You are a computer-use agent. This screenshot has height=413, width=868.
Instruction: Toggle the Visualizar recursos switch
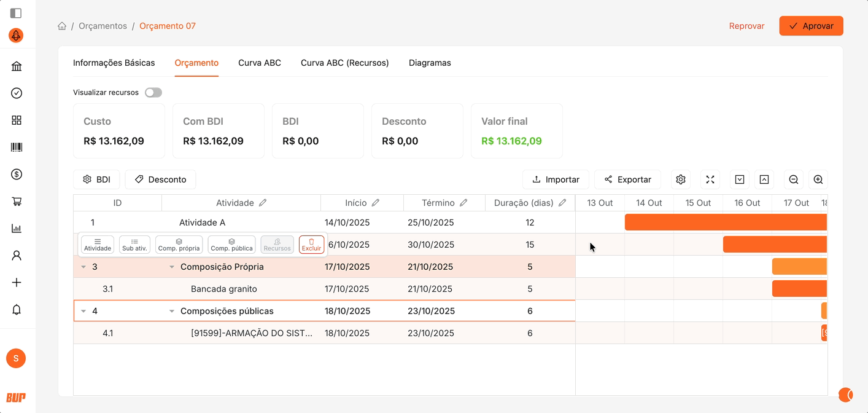click(x=153, y=93)
